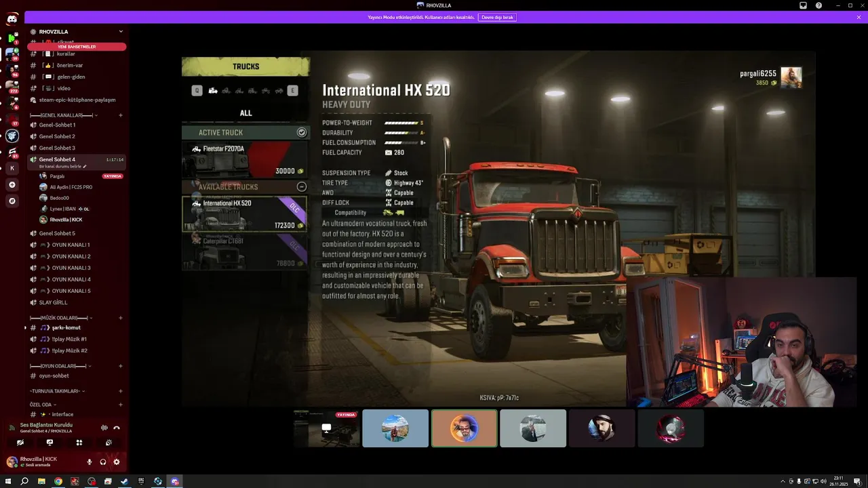Click Devre dışı bırak streamer mode button

pos(497,17)
